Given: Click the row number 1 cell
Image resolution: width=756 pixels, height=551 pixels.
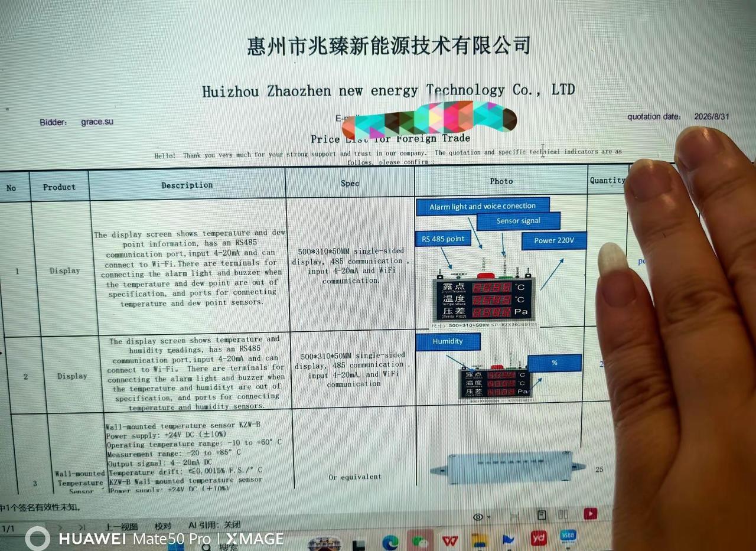Looking at the screenshot, I should click(x=17, y=272).
